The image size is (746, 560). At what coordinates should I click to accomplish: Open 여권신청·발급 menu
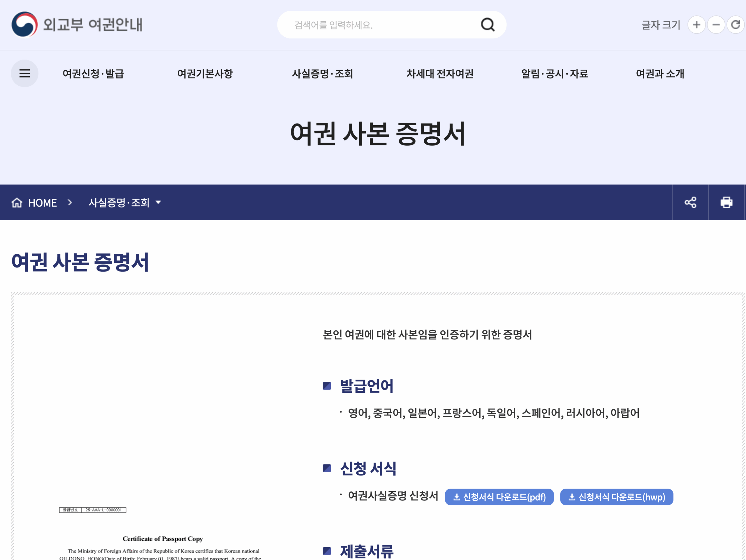[x=94, y=73]
